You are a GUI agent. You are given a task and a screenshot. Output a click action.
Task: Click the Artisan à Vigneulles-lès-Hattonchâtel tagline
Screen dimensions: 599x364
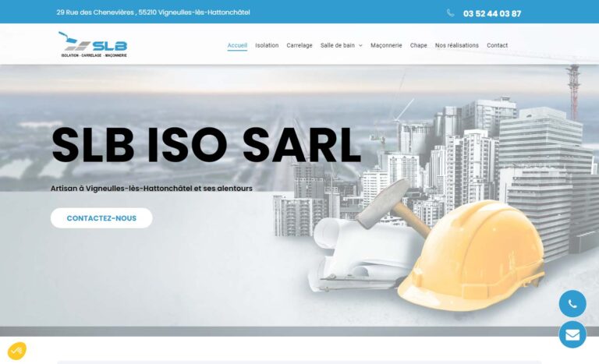151,189
